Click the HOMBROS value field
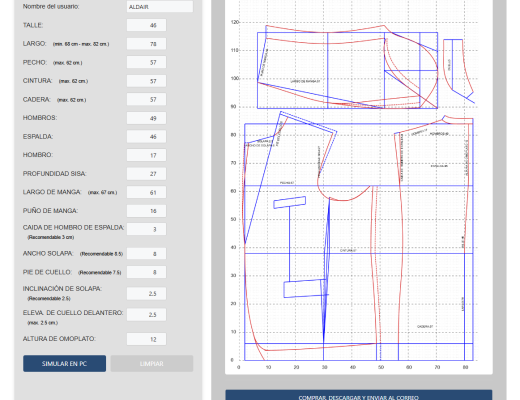The image size is (520, 400). (146, 118)
